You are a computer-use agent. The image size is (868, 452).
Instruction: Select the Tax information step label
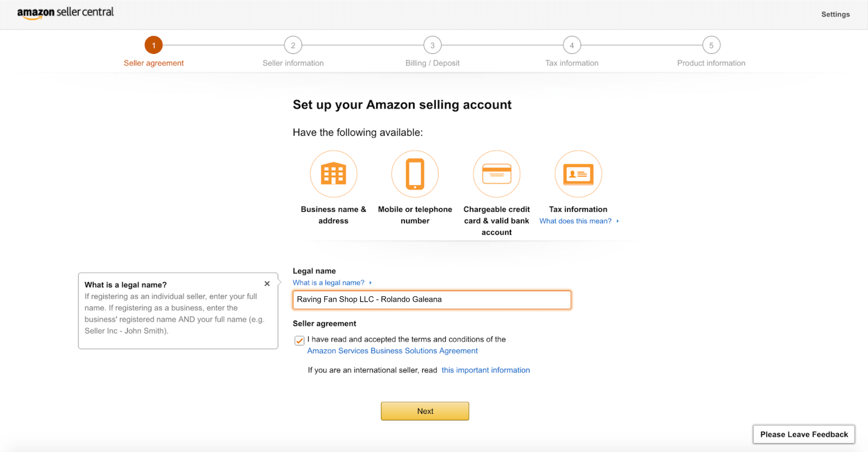tap(572, 62)
